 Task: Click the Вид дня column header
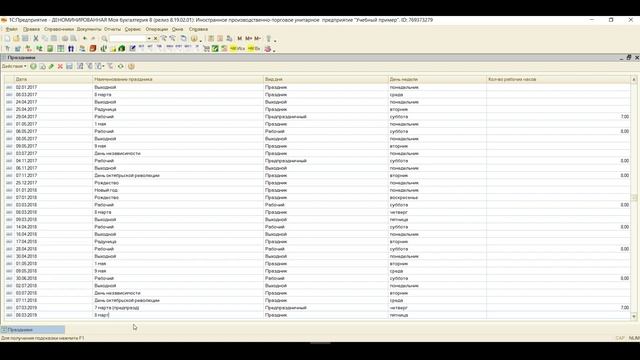pyautogui.click(x=326, y=79)
